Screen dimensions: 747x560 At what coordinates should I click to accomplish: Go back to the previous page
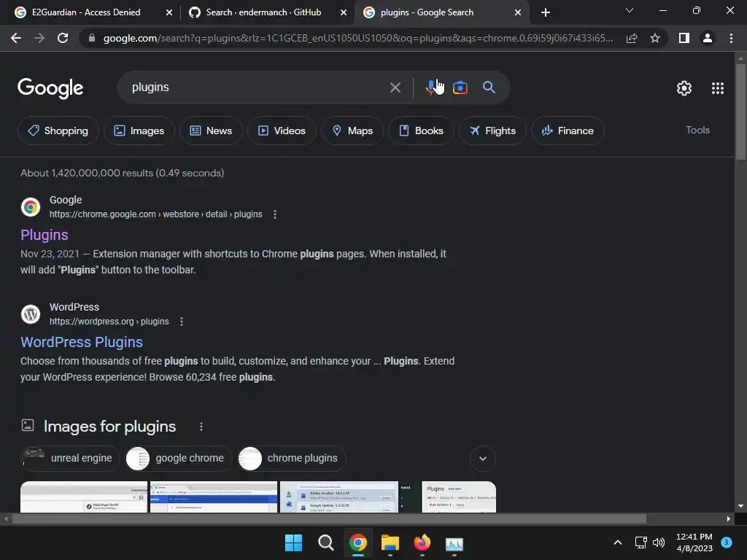(x=16, y=38)
